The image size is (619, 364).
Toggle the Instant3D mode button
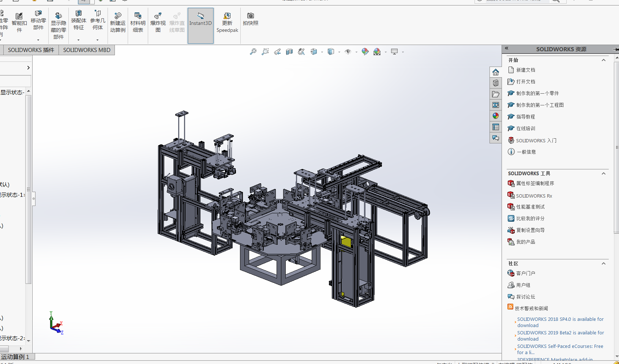[x=200, y=22]
